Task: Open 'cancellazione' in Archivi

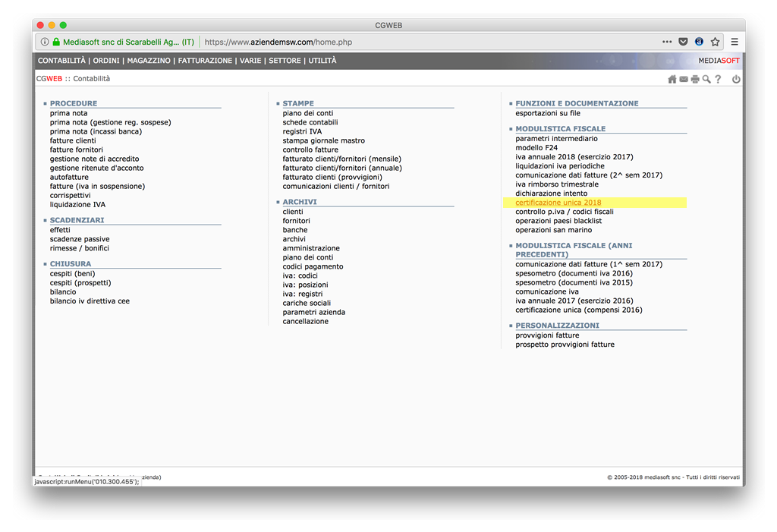Action: pyautogui.click(x=305, y=321)
